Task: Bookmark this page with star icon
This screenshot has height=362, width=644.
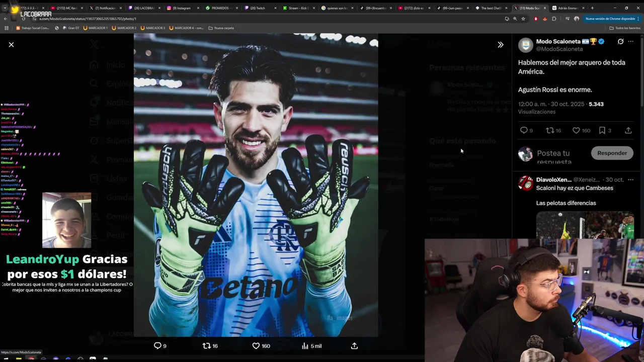Action: 523,19
